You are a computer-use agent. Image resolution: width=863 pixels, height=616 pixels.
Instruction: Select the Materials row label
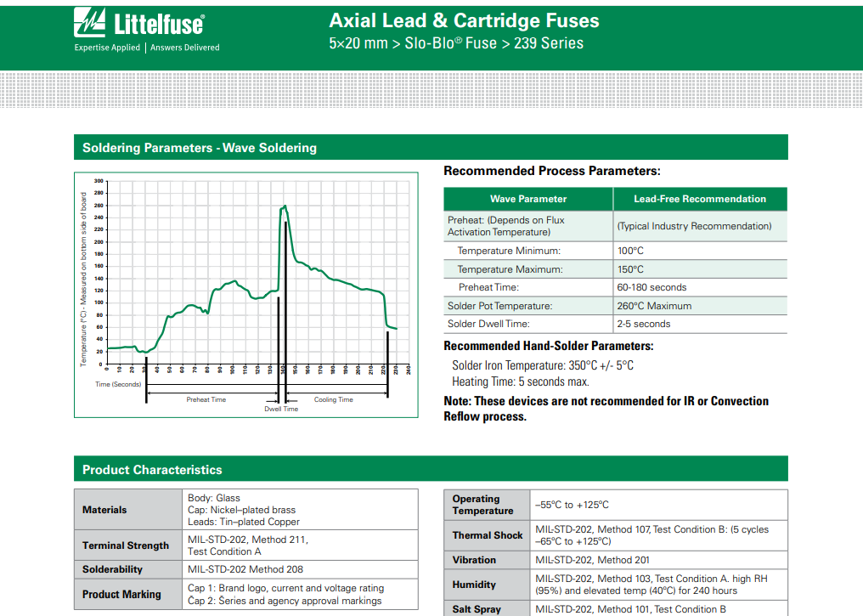point(104,510)
